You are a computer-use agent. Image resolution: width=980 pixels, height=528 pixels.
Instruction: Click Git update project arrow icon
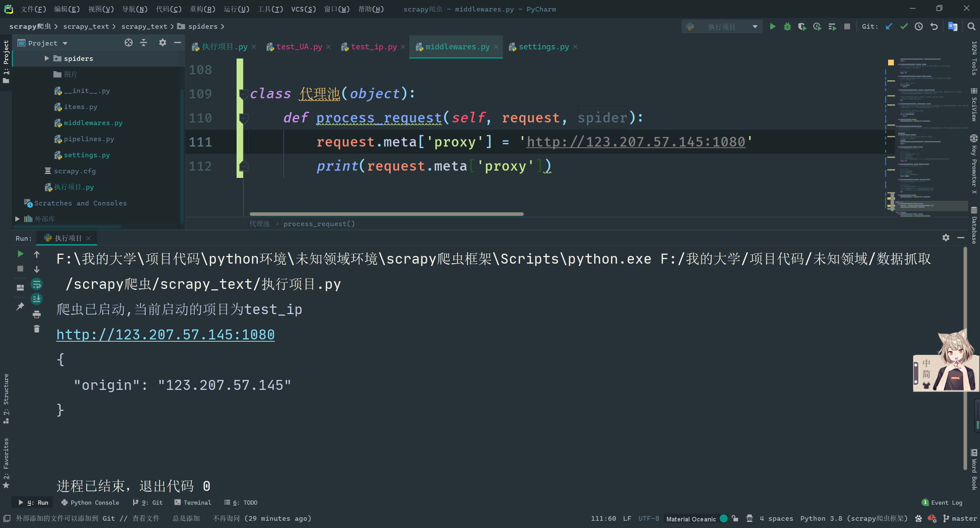(x=889, y=26)
